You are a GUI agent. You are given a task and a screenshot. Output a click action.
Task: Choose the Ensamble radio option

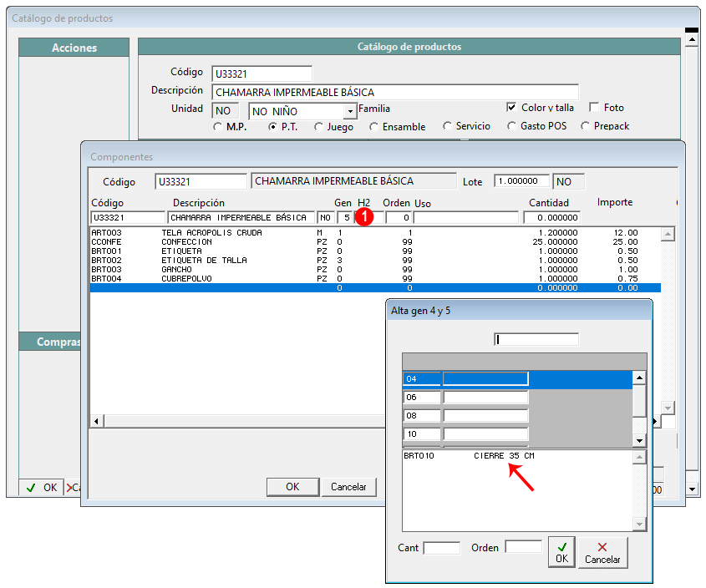tap(373, 126)
